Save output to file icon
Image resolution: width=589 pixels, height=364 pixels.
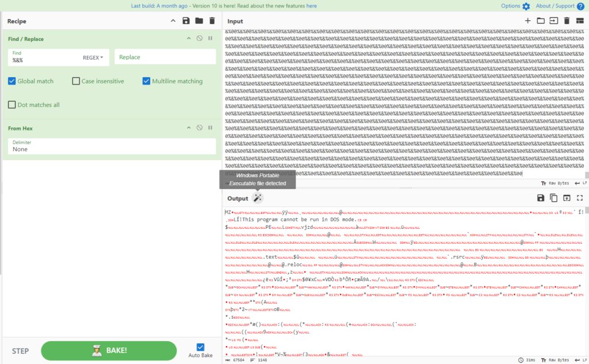tap(541, 198)
